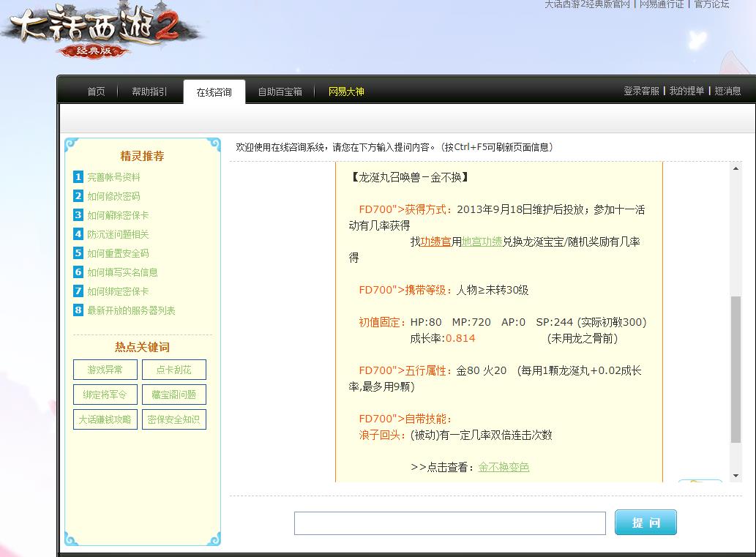Open 官方论坛 top link
The width and height of the screenshot is (756, 557).
click(x=711, y=4)
